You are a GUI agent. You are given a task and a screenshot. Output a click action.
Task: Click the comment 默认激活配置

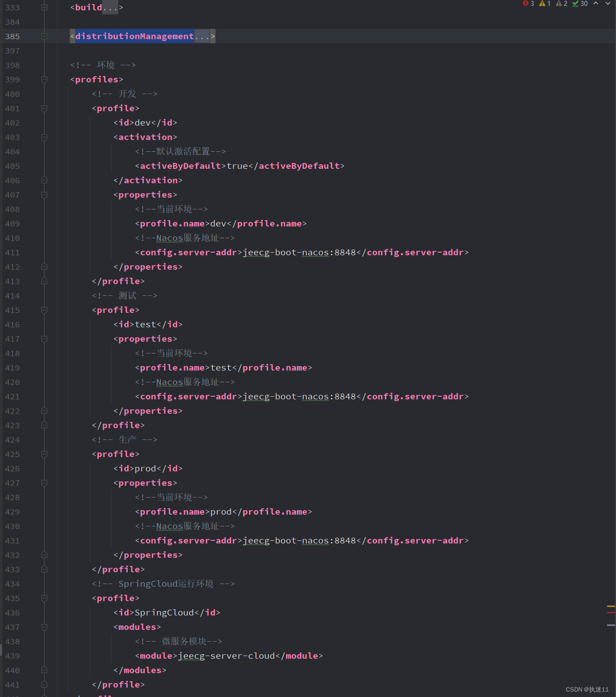click(x=180, y=151)
